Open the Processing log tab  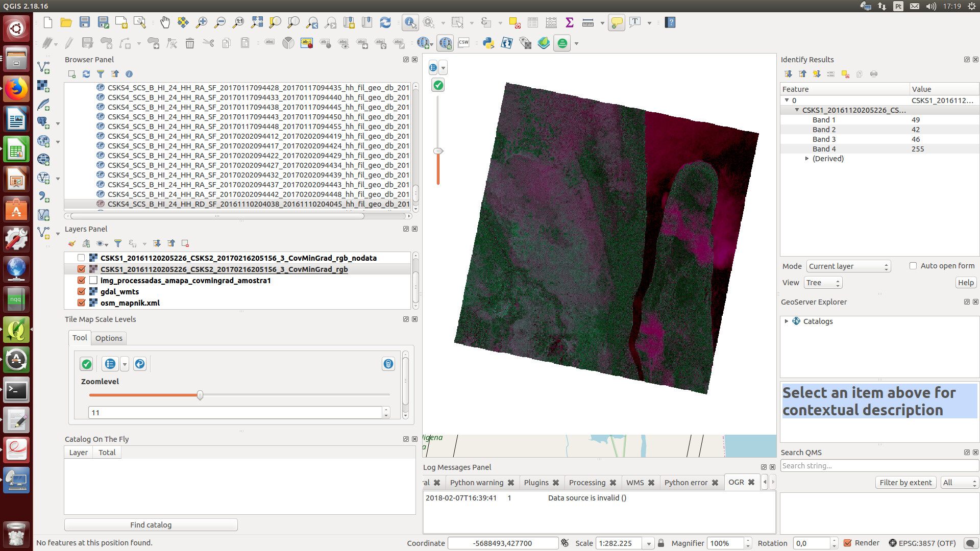coord(587,483)
